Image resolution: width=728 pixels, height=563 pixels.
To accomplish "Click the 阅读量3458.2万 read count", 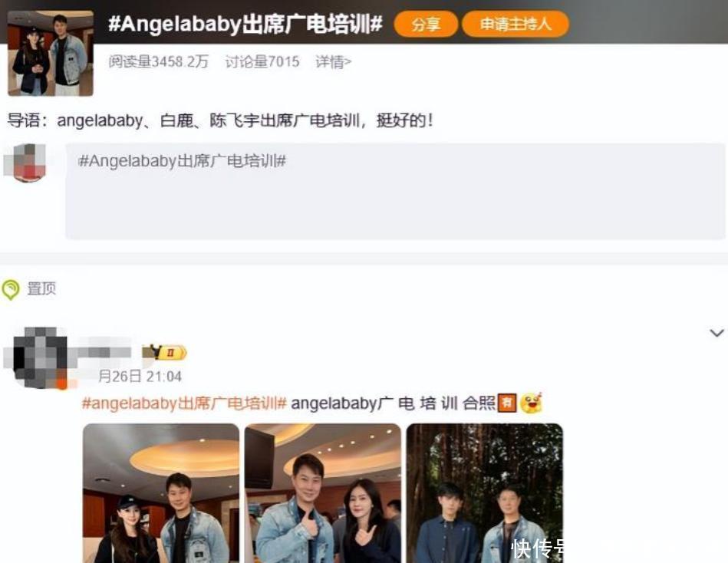I will [158, 61].
